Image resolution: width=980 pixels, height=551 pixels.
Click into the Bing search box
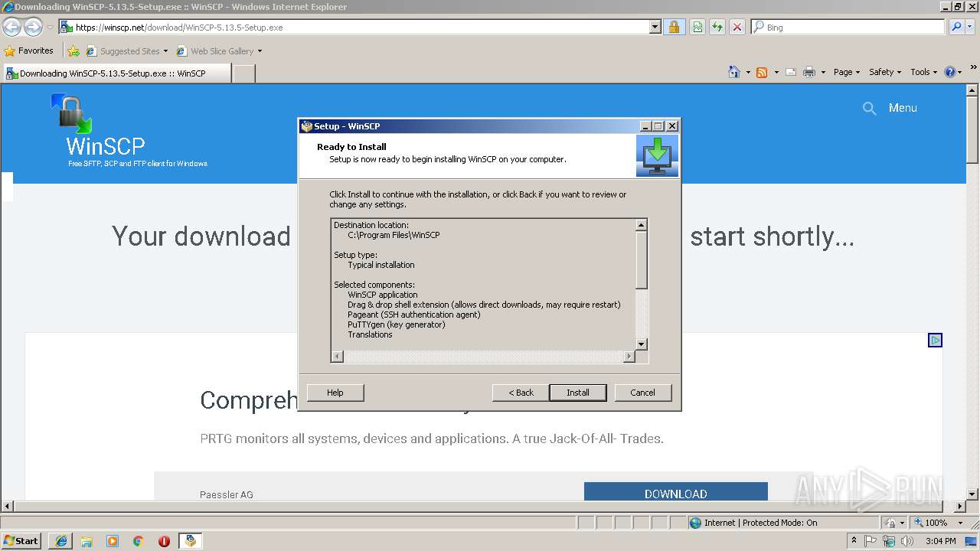(x=848, y=27)
